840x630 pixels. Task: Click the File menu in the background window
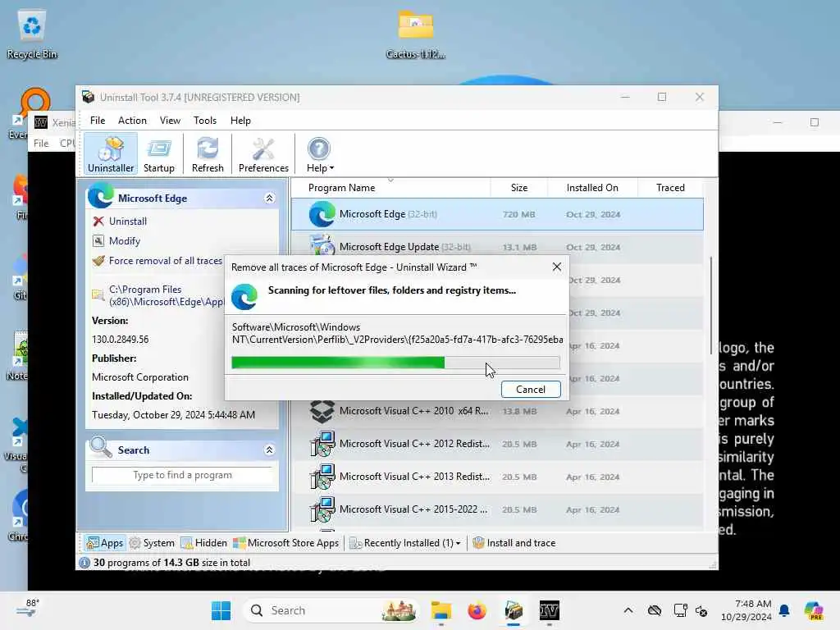[x=41, y=144]
